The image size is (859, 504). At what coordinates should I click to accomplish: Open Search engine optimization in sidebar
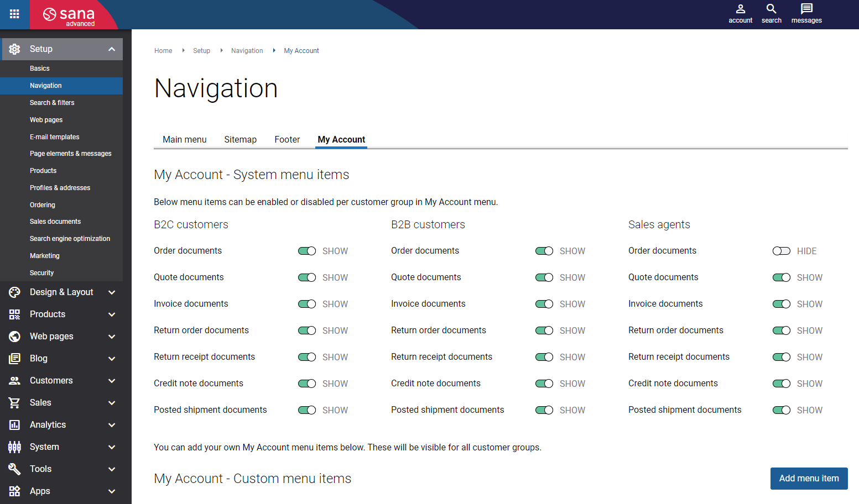61,239
